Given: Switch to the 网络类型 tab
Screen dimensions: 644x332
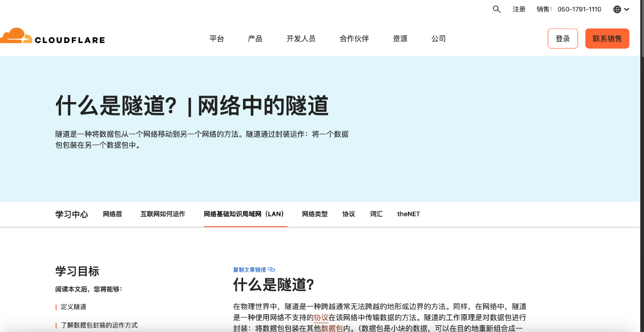Looking at the screenshot, I should pyautogui.click(x=314, y=214).
